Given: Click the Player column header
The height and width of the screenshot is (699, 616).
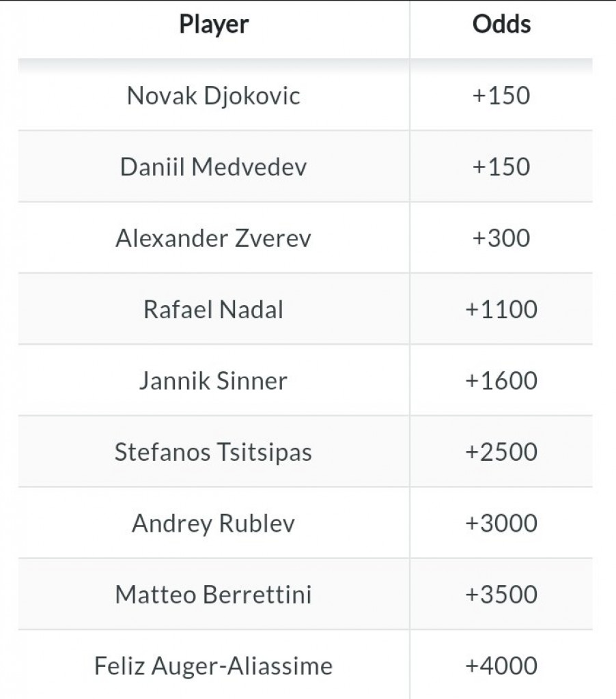Looking at the screenshot, I should (x=214, y=25).
